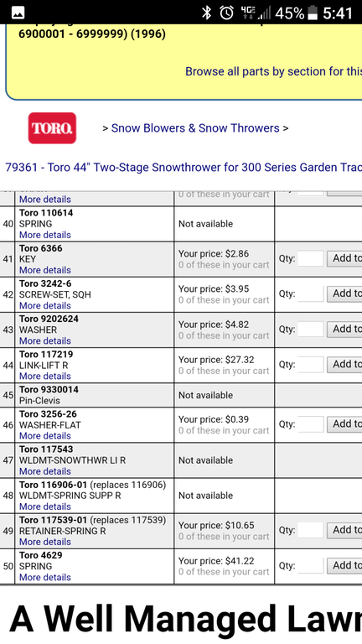The width and height of the screenshot is (362, 644).
Task: Open Snow Blowers & Snow Throwers breadcrumb
Action: pyautogui.click(x=195, y=128)
